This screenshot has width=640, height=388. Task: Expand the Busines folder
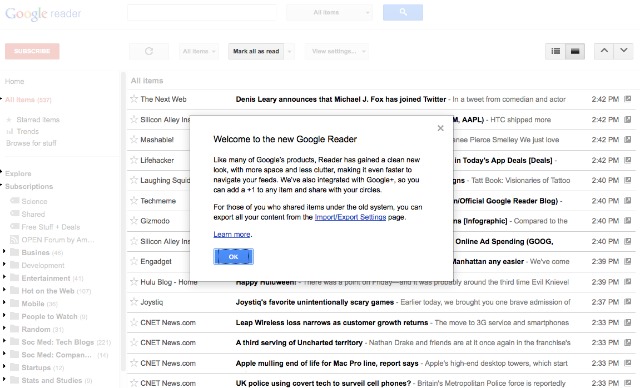(x=4, y=252)
